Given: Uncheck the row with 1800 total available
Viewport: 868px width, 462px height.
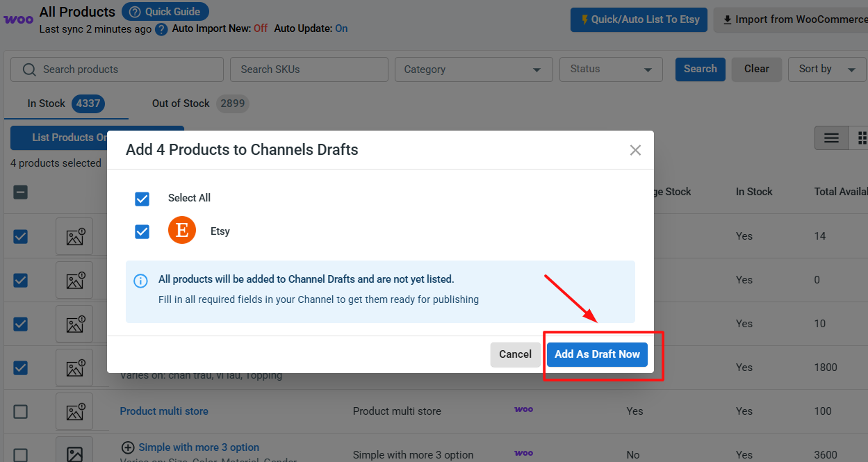Looking at the screenshot, I should [x=21, y=368].
